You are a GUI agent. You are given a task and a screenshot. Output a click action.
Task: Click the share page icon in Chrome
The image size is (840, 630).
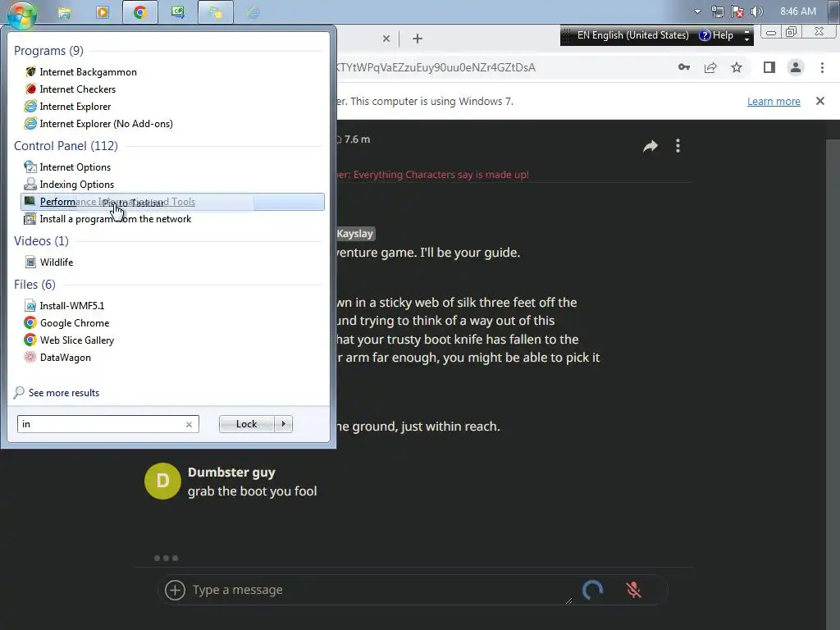pyautogui.click(x=710, y=67)
